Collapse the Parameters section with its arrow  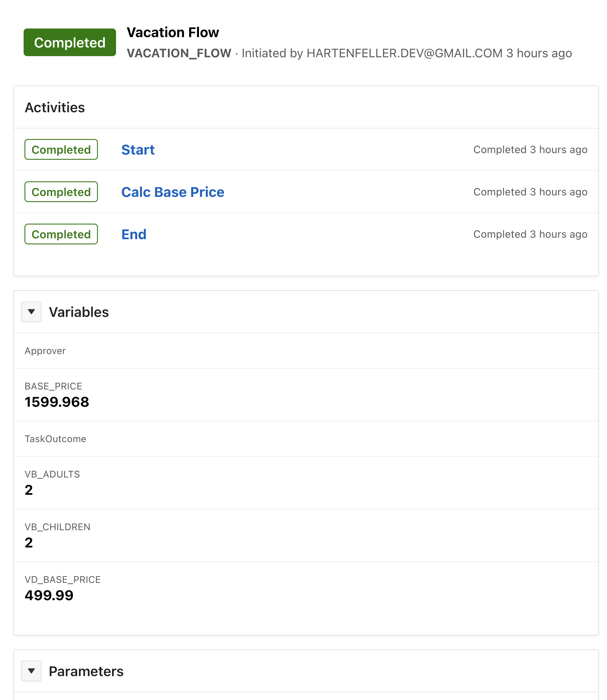click(x=31, y=671)
